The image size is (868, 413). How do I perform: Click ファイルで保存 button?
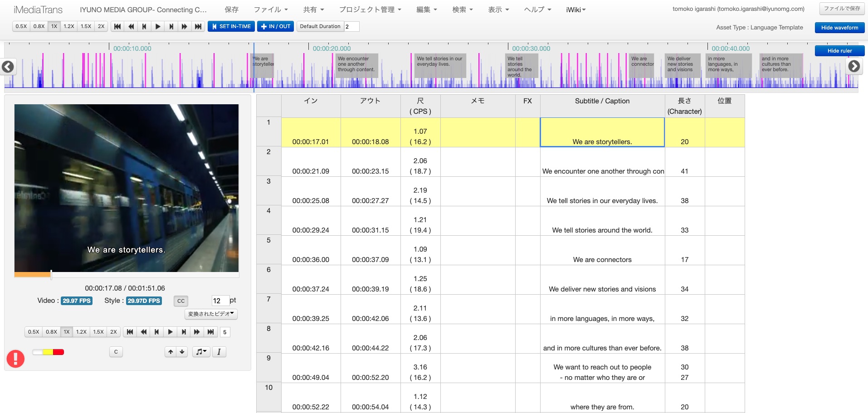(842, 9)
